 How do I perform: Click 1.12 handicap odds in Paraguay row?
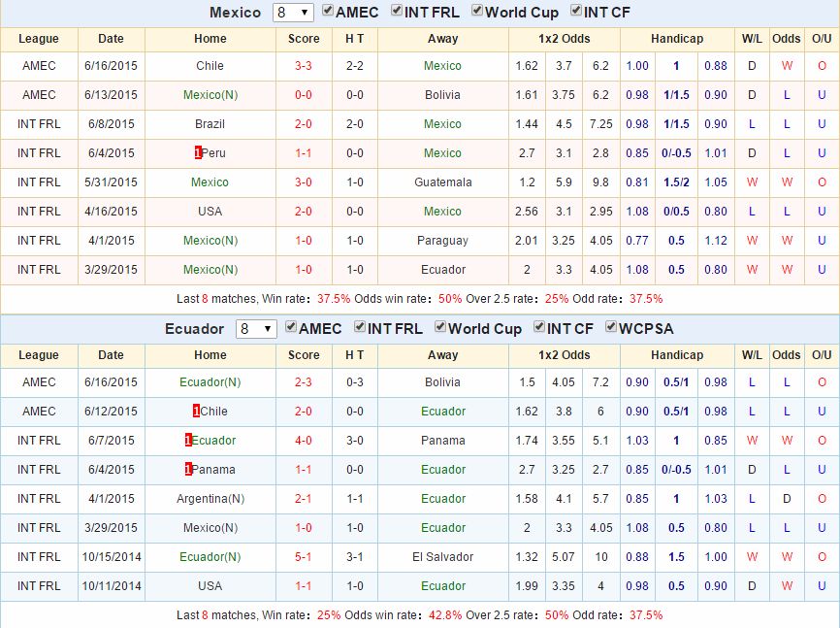tap(716, 241)
